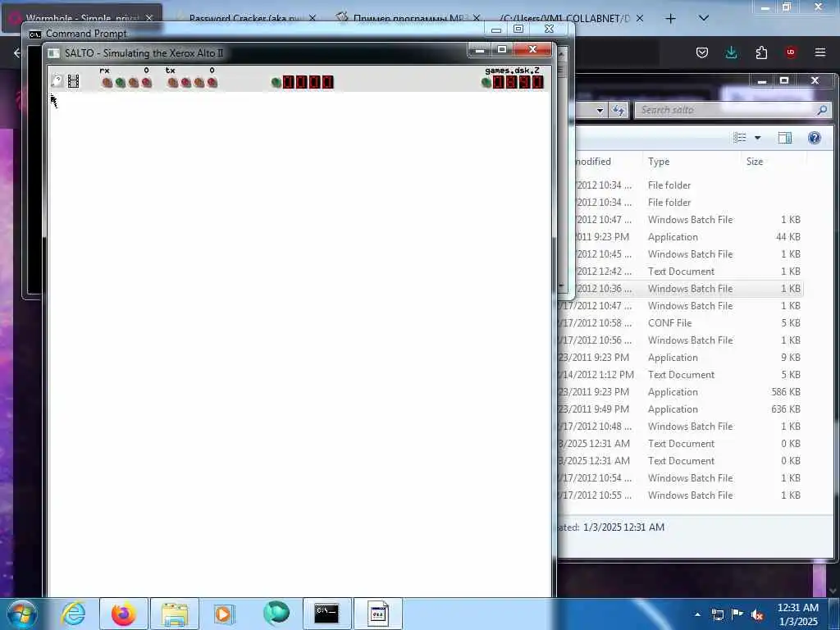This screenshot has height=630, width=840.
Task: Click the Command Prompt scrollbar down arrow
Action: pyautogui.click(x=561, y=285)
